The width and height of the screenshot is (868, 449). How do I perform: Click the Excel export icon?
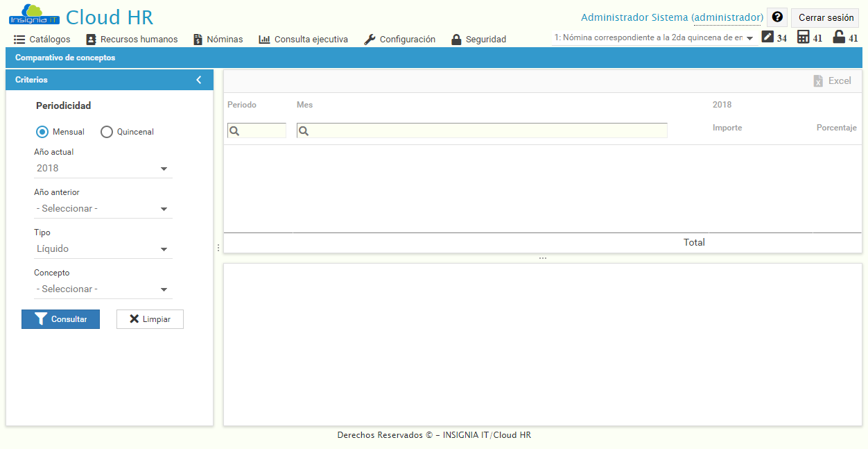[x=819, y=81]
